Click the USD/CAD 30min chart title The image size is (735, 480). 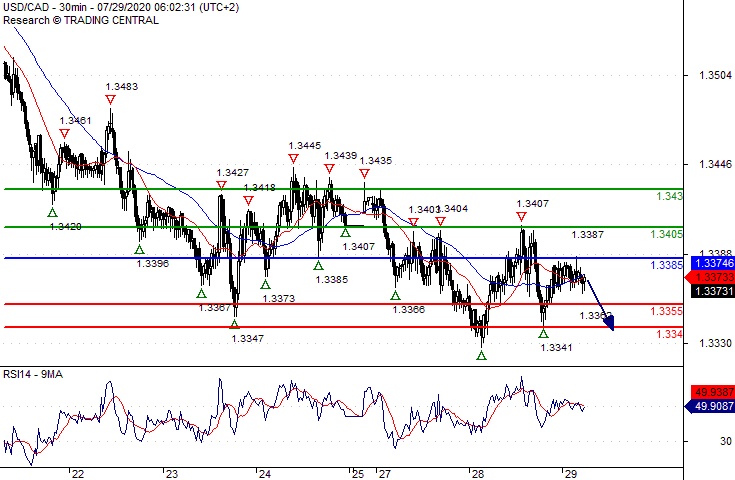click(121, 8)
